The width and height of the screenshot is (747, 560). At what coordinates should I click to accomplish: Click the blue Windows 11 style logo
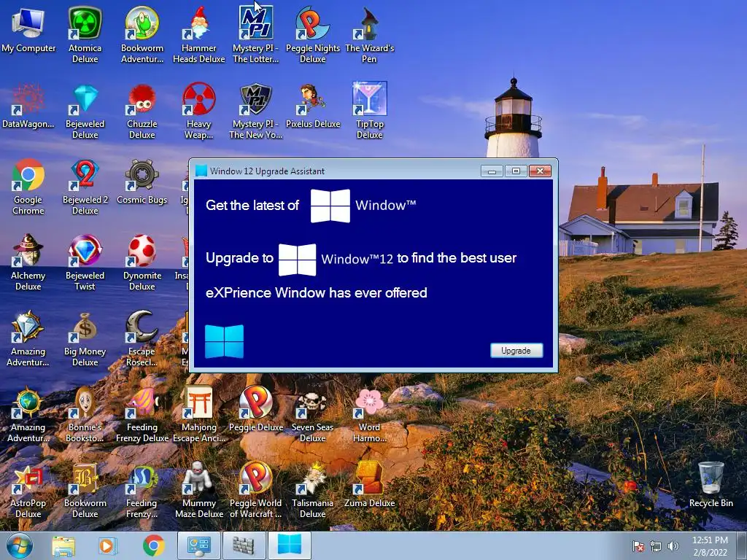[224, 341]
